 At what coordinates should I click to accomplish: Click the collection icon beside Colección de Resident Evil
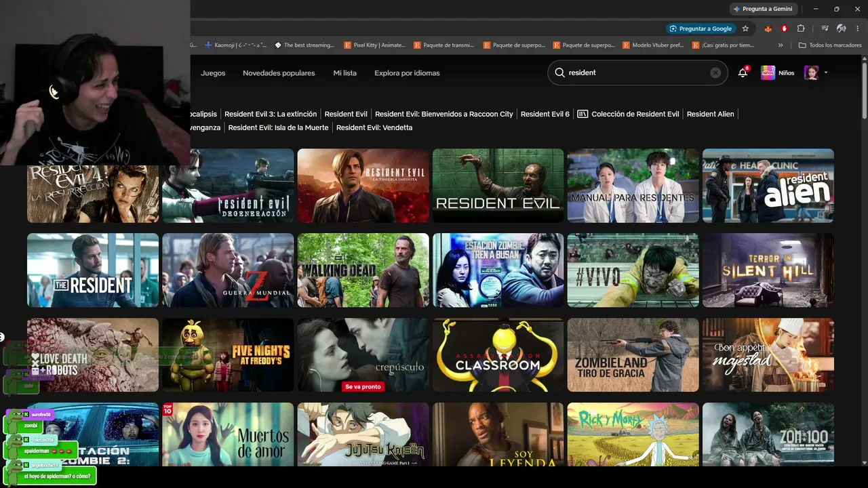point(583,114)
